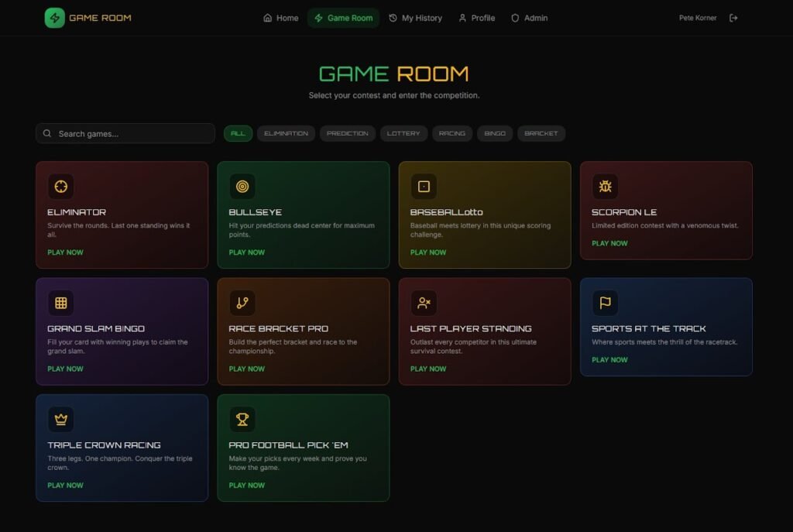Viewport: 793px width, 532px height.
Task: Show only Bingo games
Action: tap(494, 133)
